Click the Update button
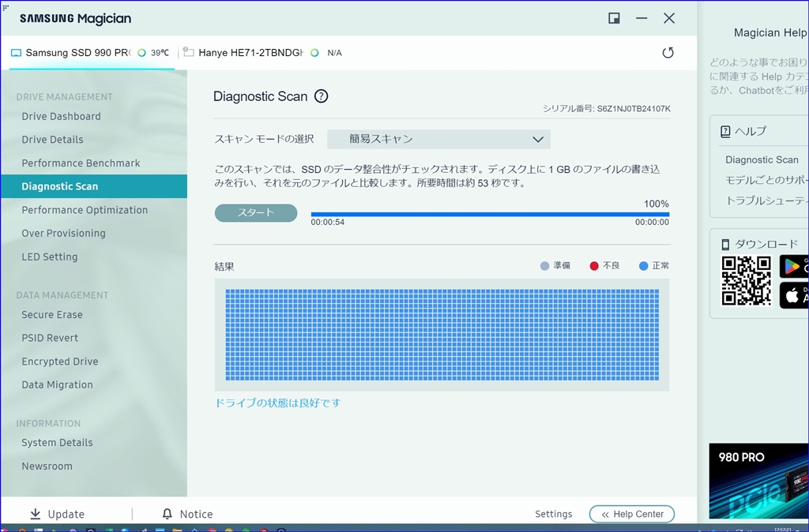This screenshot has height=532, width=809. pyautogui.click(x=57, y=513)
